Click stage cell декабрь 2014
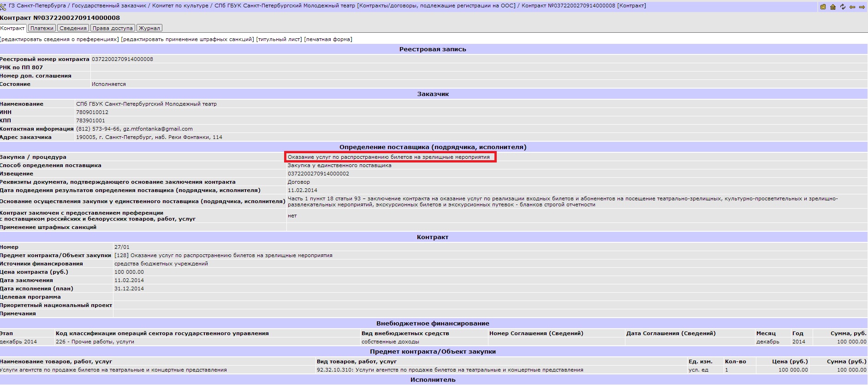The width and height of the screenshot is (868, 385). click(18, 342)
